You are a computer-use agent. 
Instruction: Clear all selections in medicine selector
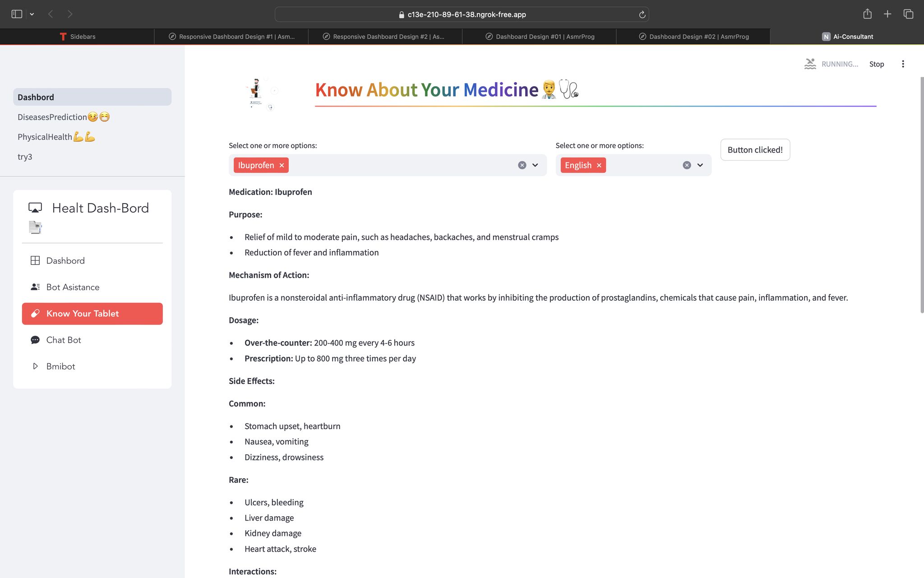(x=522, y=165)
